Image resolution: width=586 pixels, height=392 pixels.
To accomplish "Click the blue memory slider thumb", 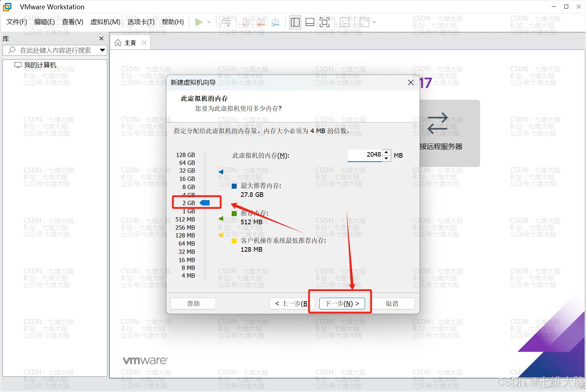I will 205,203.
